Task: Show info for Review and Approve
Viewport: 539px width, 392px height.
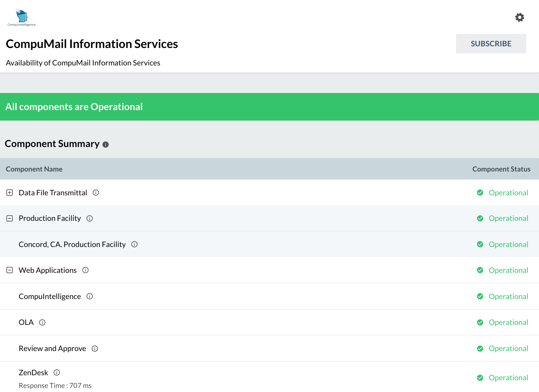Action: tap(95, 349)
